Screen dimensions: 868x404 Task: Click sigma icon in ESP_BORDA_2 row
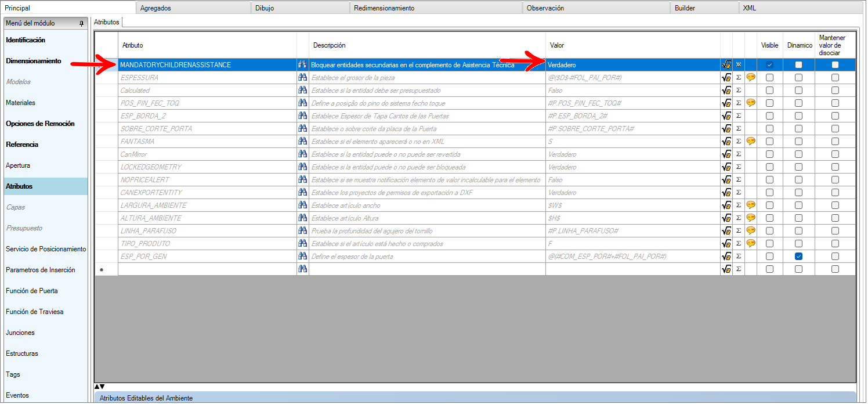point(739,116)
